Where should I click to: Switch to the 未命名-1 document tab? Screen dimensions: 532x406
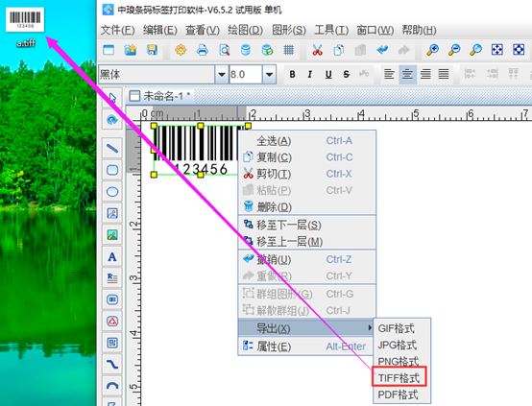(x=159, y=96)
